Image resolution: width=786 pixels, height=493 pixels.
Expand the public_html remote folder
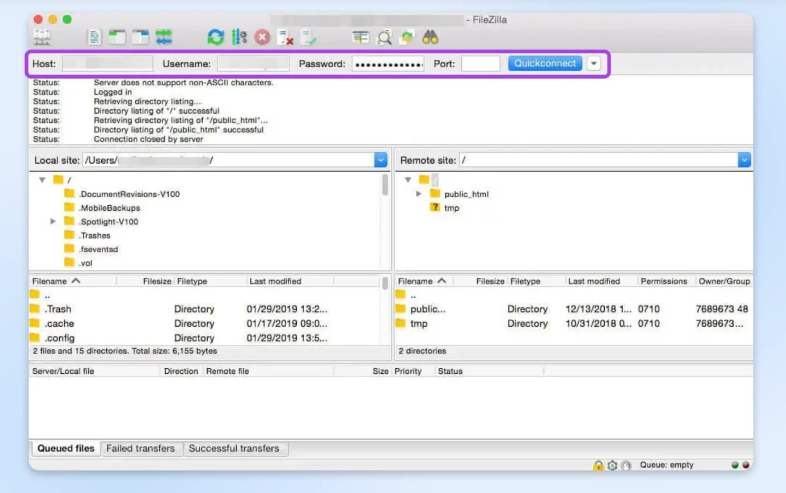point(419,194)
